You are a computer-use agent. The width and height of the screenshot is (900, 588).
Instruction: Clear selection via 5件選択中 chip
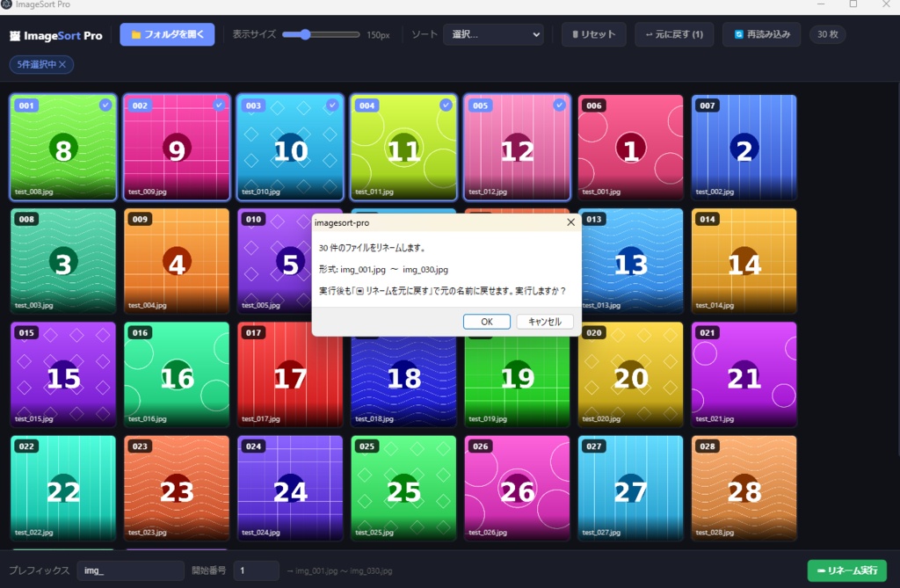[x=41, y=64]
